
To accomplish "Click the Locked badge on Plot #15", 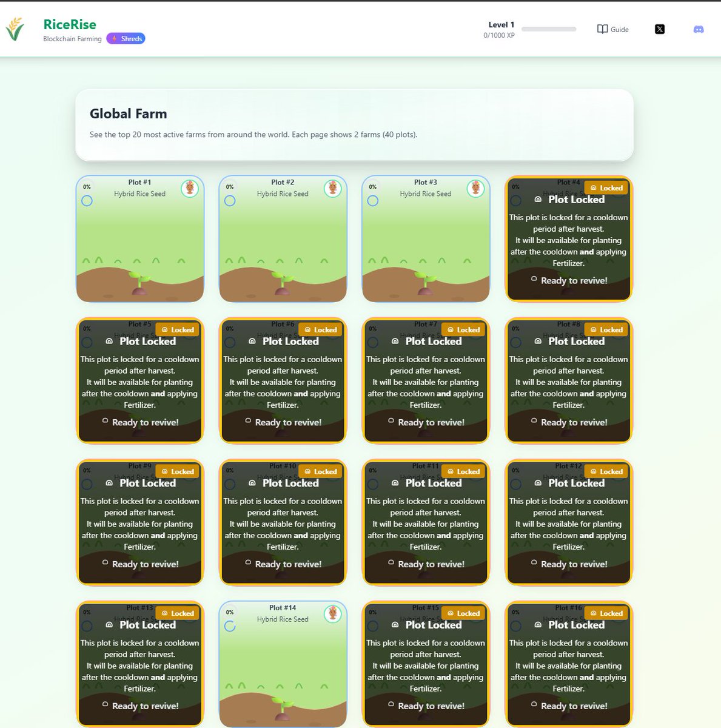I will click(463, 613).
